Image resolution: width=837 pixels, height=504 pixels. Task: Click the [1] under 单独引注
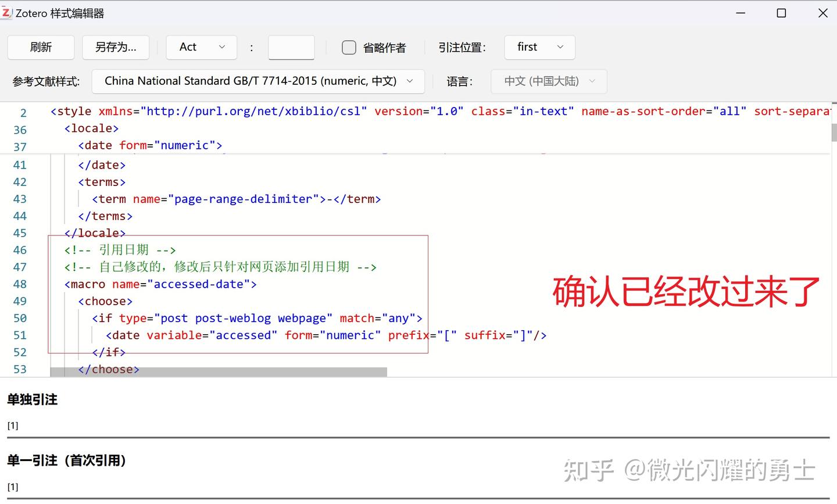click(13, 426)
